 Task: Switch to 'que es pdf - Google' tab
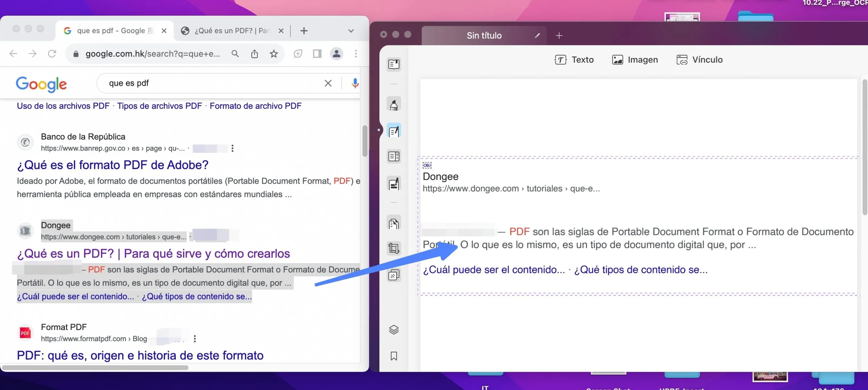click(x=115, y=31)
